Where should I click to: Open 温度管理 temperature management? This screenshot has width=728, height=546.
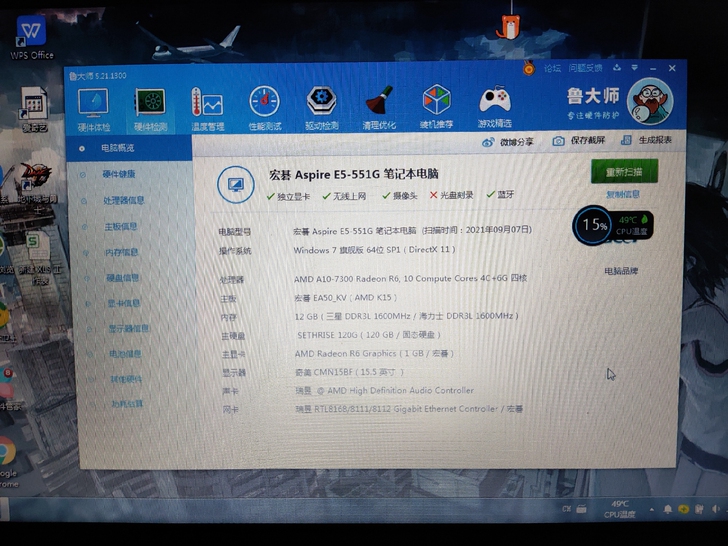click(207, 109)
